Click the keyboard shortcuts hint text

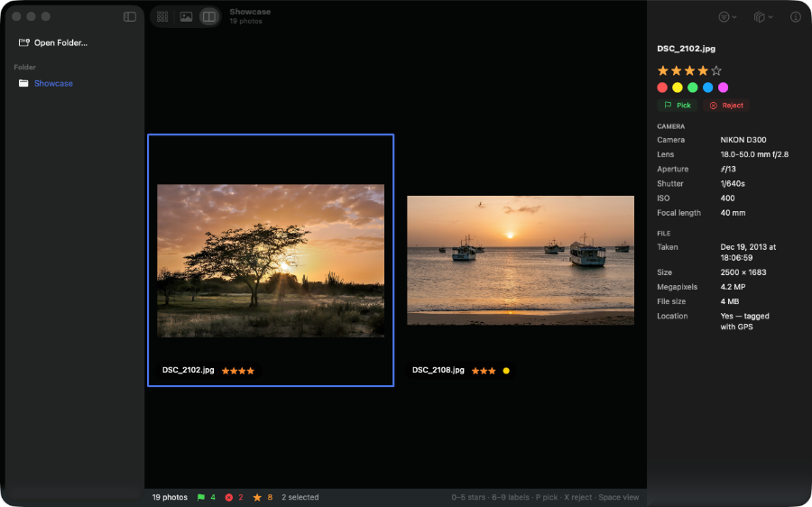[x=545, y=497]
